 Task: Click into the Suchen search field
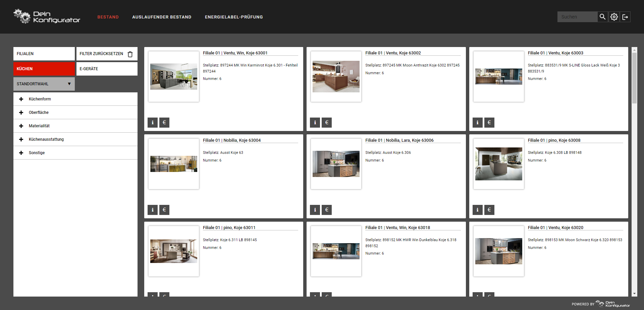point(577,17)
